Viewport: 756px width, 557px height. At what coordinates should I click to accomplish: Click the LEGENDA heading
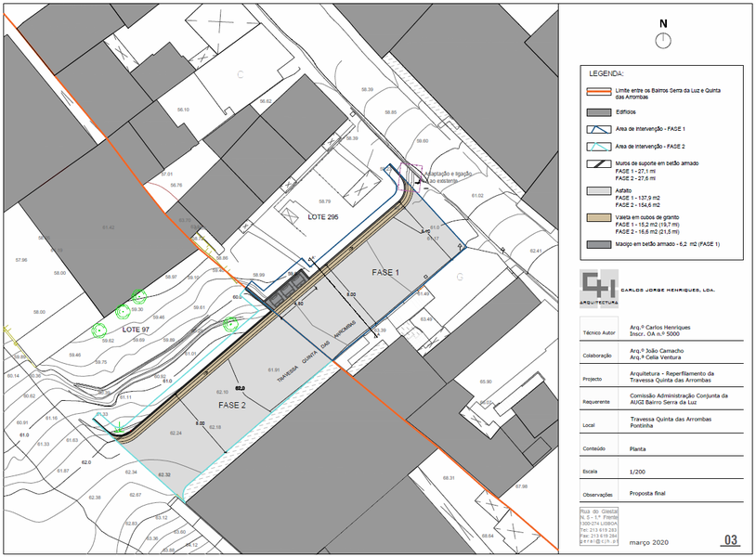click(x=607, y=72)
